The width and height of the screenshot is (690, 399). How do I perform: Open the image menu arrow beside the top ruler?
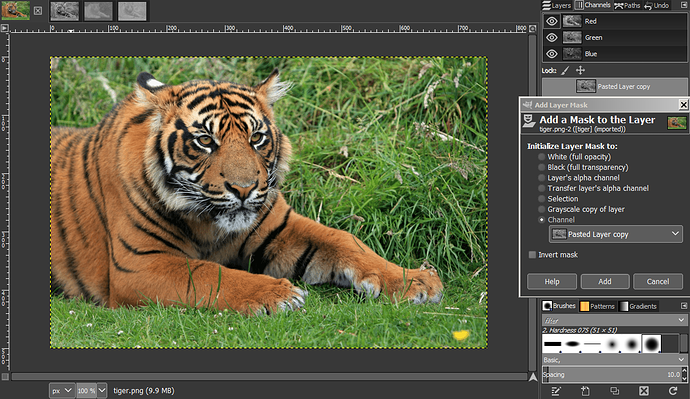4,28
